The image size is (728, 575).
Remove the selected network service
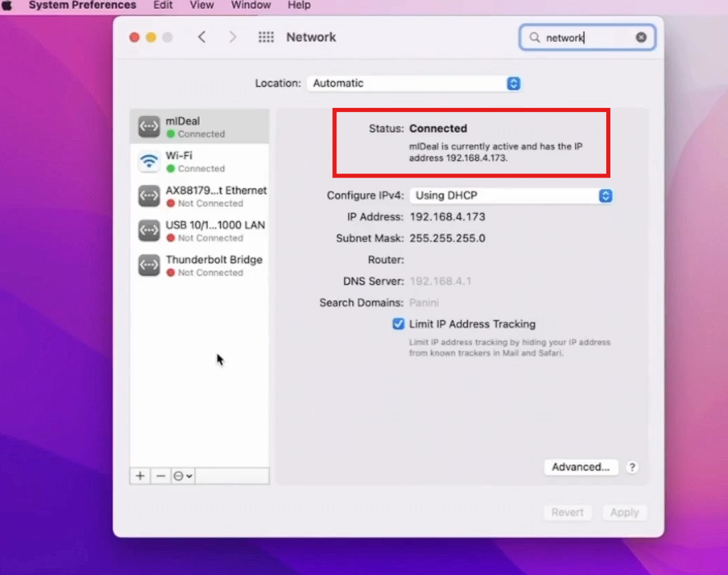(160, 476)
